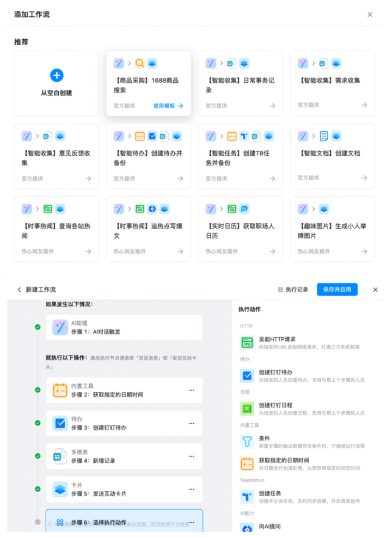
Task: Close the 添加工作流 dialog
Action: coord(370,15)
